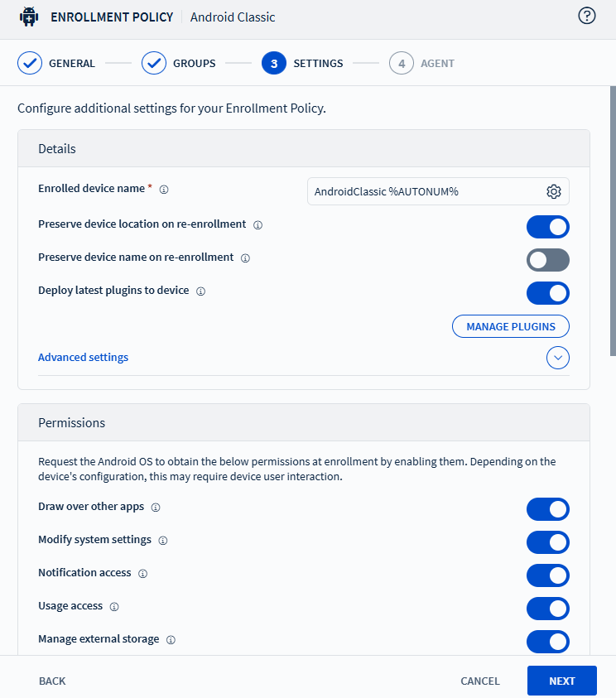Click the gear icon in device name field

554,191
